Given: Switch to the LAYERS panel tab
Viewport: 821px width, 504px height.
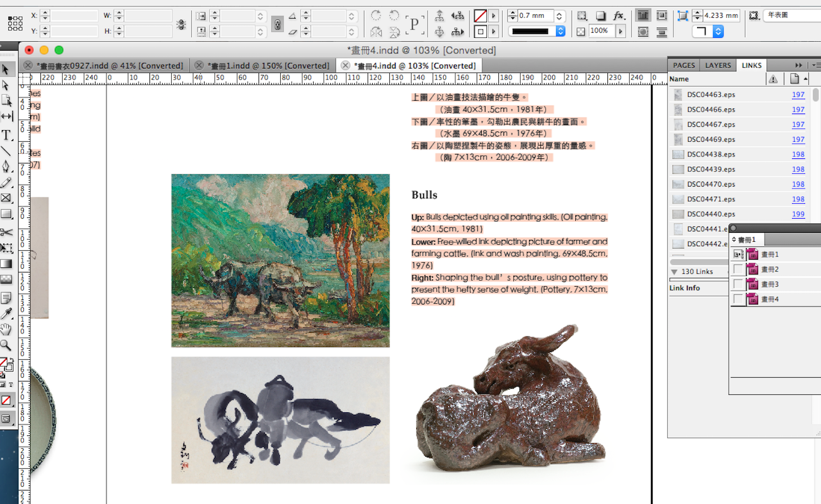Looking at the screenshot, I should [718, 65].
